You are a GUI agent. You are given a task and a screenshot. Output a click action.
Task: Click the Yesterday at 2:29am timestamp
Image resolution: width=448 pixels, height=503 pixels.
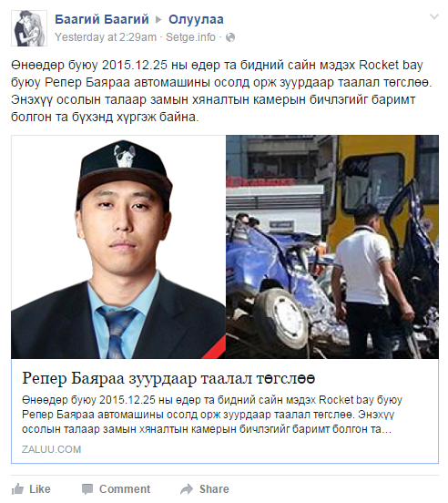(106, 37)
